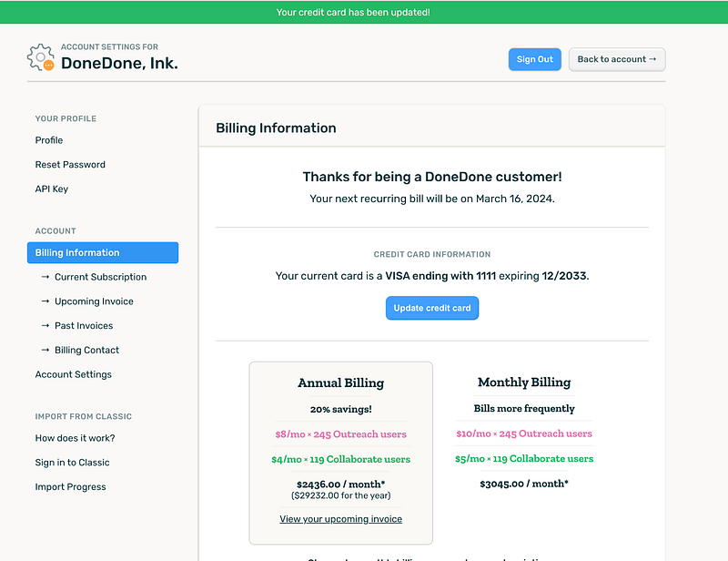
Task: Open the Profile settings page
Action: coord(49,140)
